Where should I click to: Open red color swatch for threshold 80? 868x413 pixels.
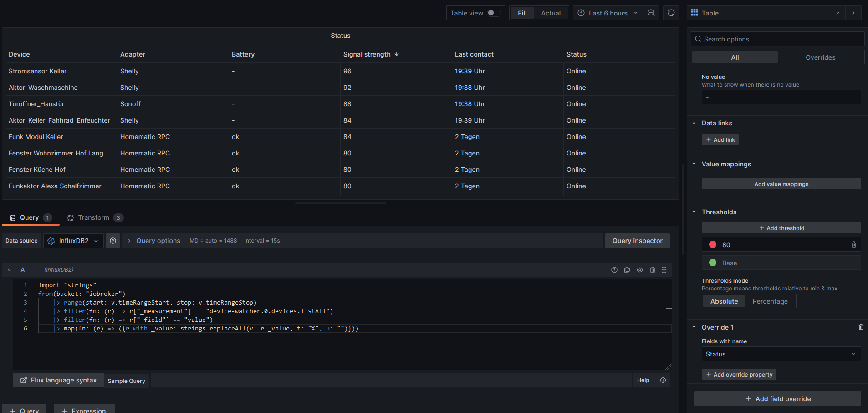coord(713,245)
